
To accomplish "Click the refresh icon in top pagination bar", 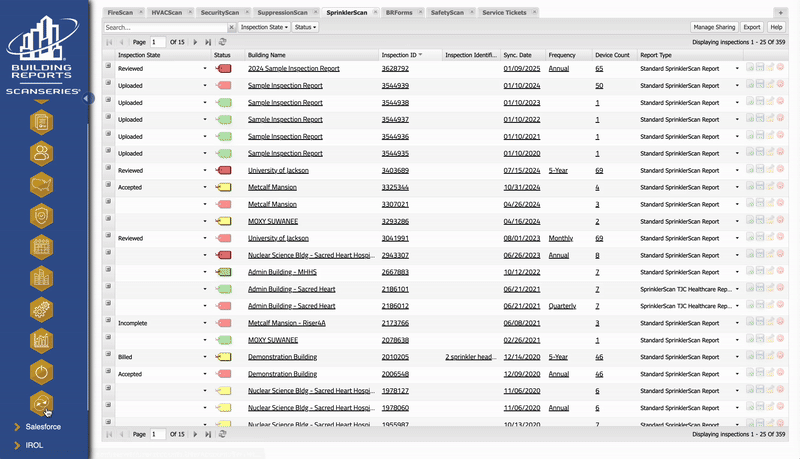I will pos(221,42).
